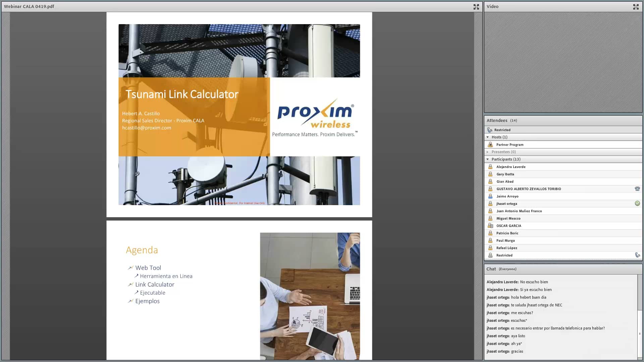Click Rafael López's participant icon

[x=490, y=248]
